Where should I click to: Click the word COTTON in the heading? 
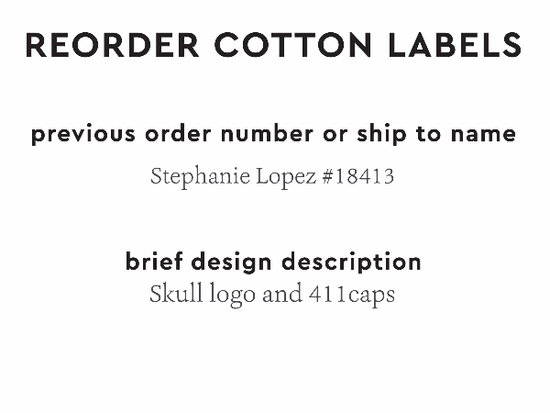coord(293,45)
